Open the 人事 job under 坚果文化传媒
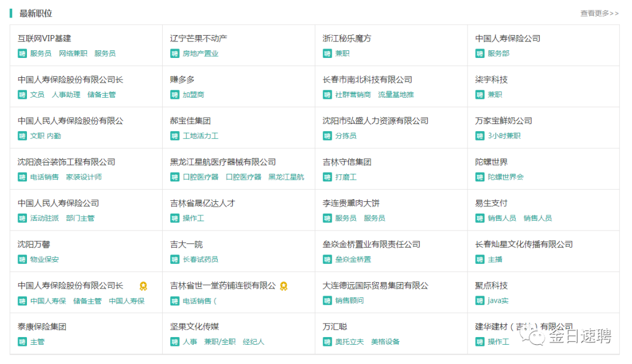The width and height of the screenshot is (632, 364). [x=190, y=342]
